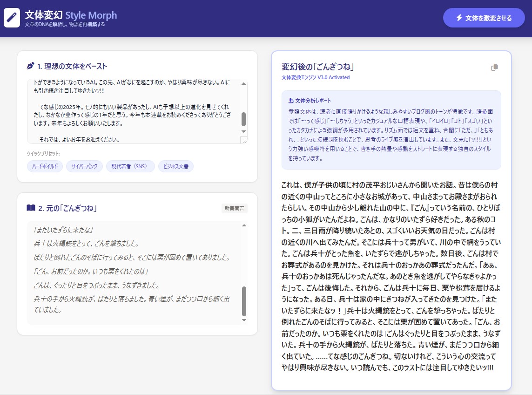Click the scroll-down arrow in the style paste box

243,132
